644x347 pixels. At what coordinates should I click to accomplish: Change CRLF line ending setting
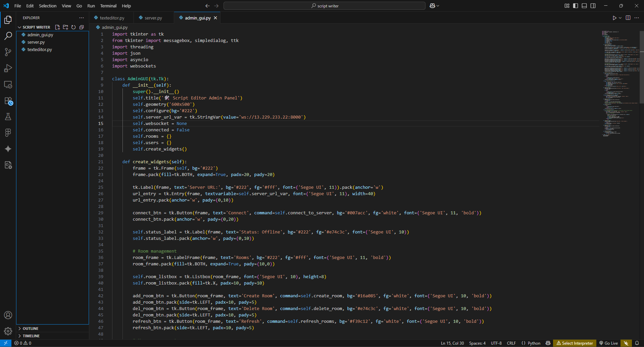click(x=511, y=343)
